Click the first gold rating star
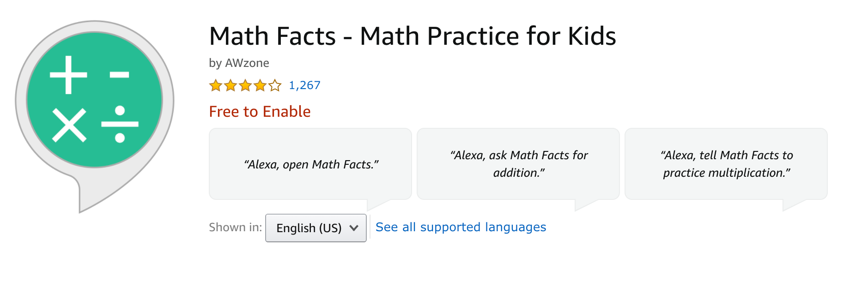 pos(215,85)
